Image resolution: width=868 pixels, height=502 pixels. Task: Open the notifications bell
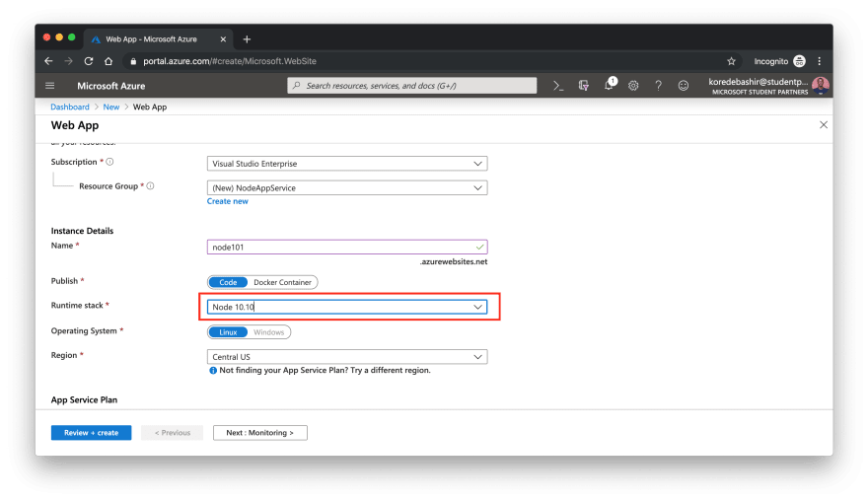pos(609,85)
